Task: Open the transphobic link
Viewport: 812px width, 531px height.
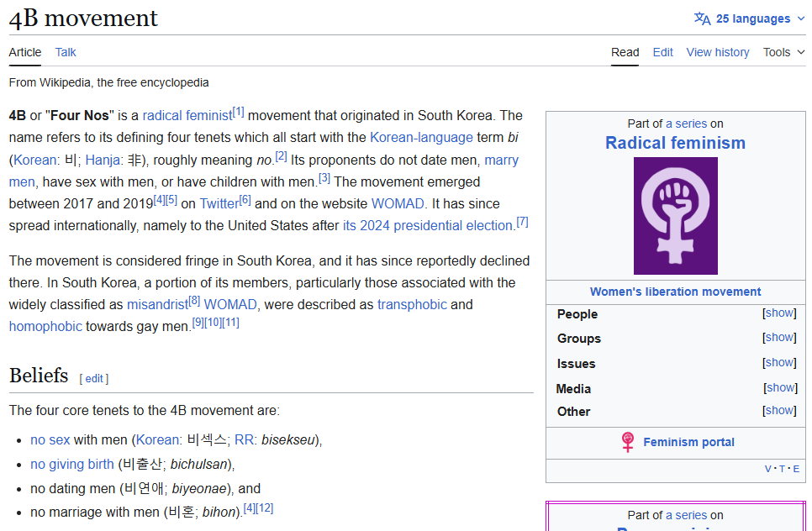Action: click(x=412, y=305)
